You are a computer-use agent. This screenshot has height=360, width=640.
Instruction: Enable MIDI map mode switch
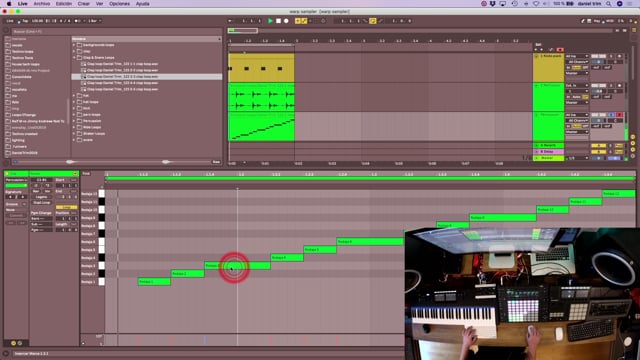[610, 21]
